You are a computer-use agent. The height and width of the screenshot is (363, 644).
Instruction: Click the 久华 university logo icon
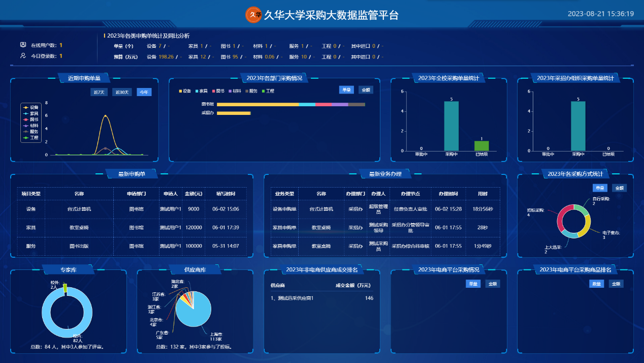253,15
